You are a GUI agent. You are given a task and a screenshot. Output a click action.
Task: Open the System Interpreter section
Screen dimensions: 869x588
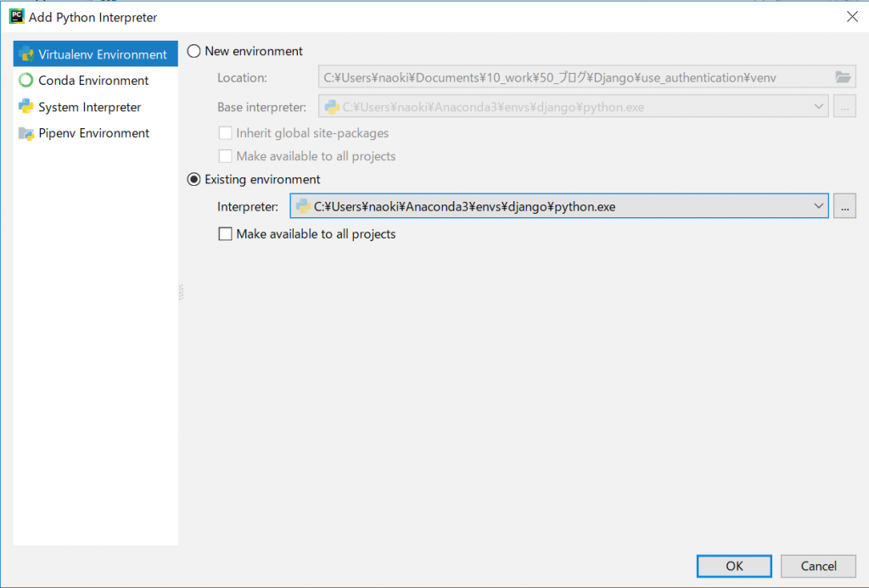point(89,107)
